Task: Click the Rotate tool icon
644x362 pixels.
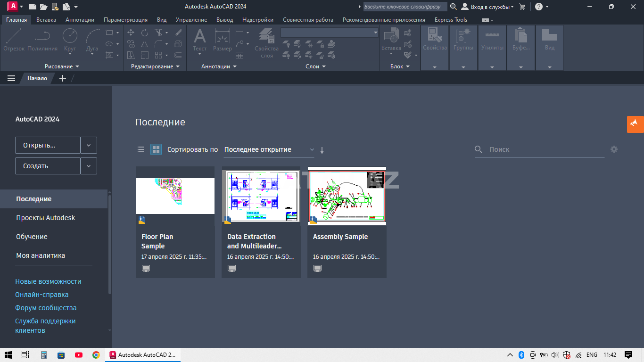Action: pyautogui.click(x=145, y=33)
